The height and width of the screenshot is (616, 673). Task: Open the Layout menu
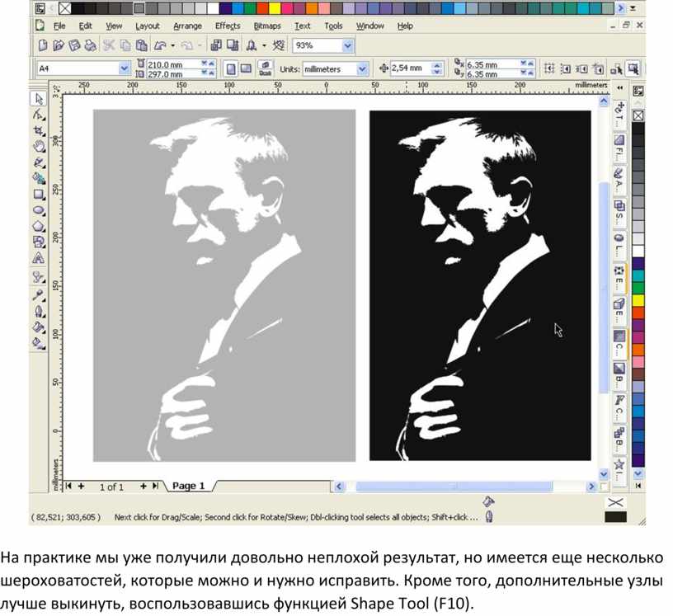147,26
